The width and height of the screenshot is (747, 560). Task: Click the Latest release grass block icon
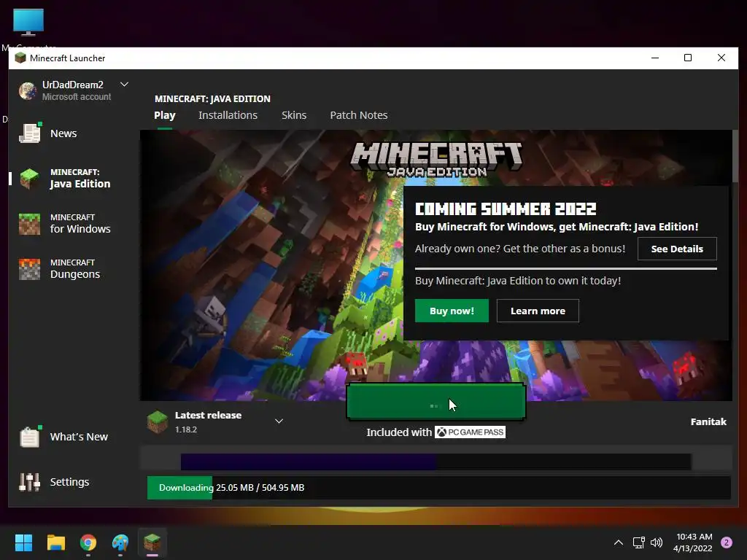pyautogui.click(x=158, y=421)
